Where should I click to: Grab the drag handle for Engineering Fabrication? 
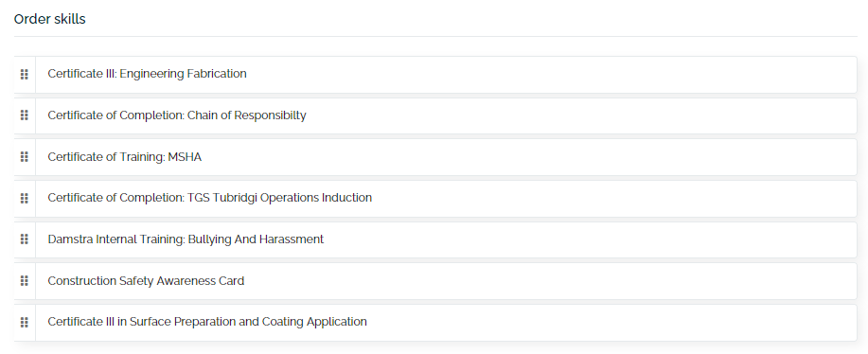25,74
